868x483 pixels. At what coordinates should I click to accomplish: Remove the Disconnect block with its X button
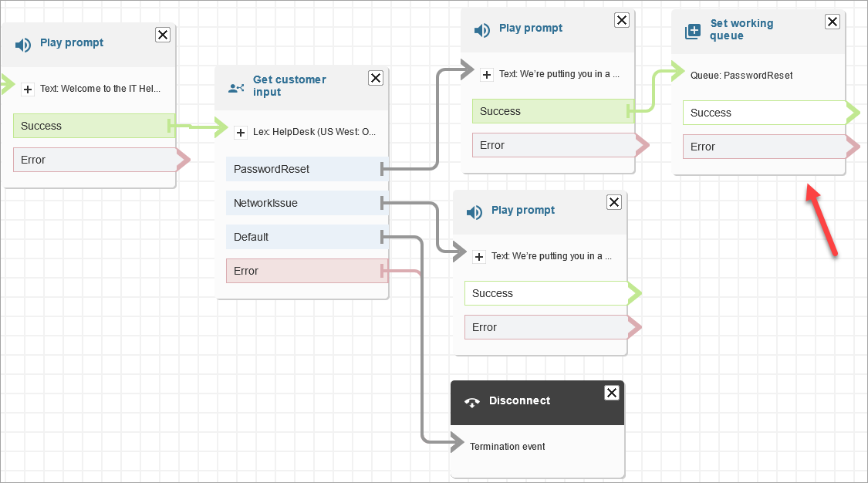pos(611,393)
